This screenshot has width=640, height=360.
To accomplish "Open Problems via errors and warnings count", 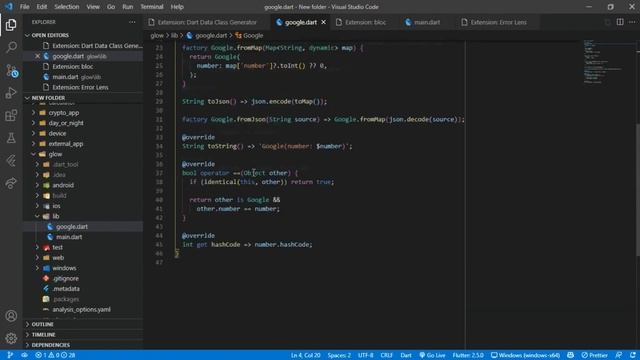I will coord(55,355).
